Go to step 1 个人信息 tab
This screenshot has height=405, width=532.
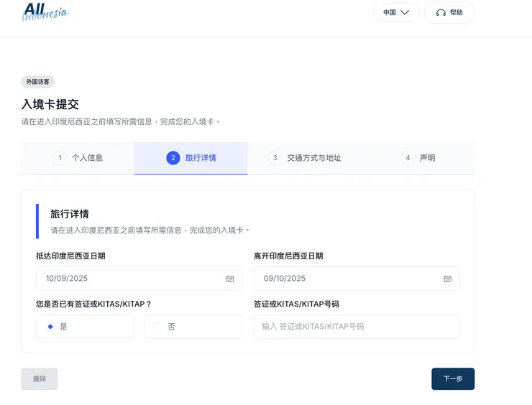pos(78,158)
